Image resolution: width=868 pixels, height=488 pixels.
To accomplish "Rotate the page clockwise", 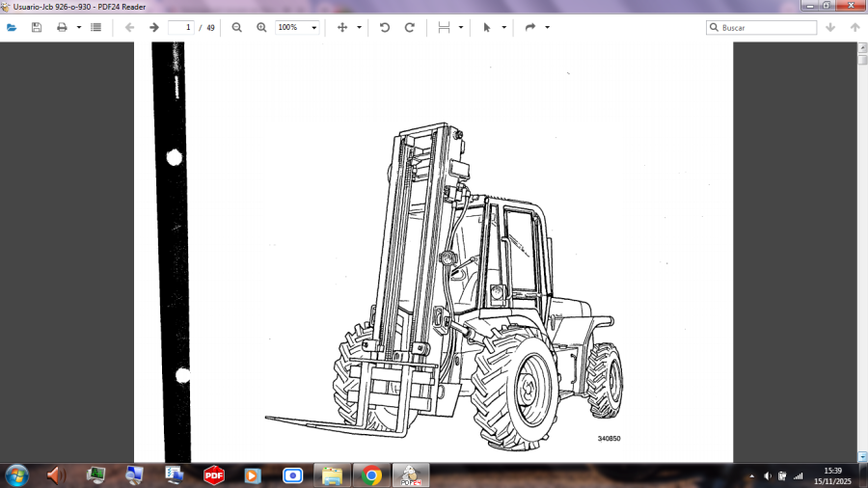I will pos(410,27).
